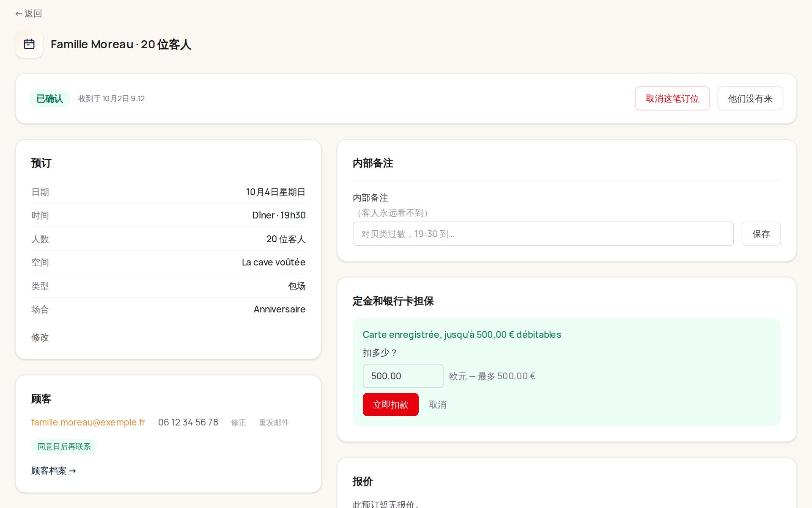Cancel the charge with 取消 link
812x508 pixels.
(x=438, y=405)
